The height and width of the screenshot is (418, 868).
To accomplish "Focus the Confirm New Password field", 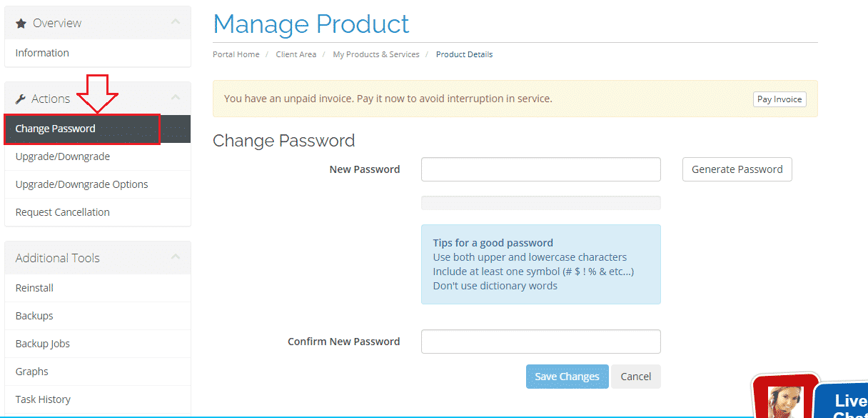I will click(x=540, y=342).
